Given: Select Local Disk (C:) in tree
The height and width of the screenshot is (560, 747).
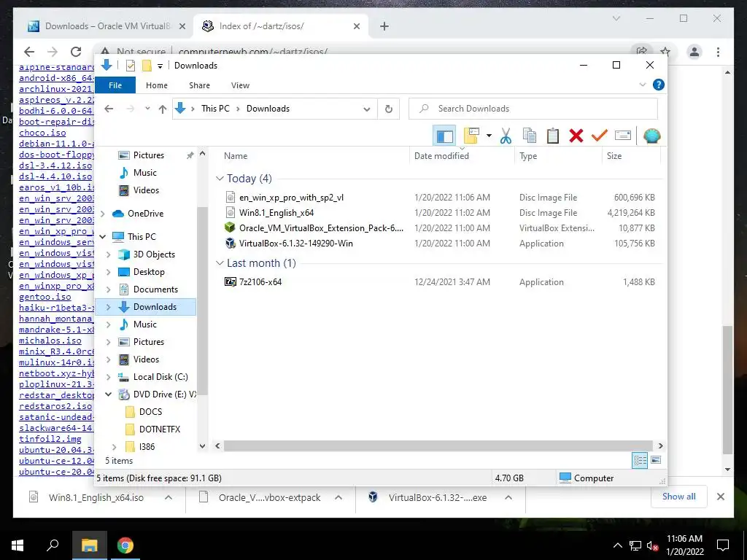Looking at the screenshot, I should click(x=160, y=377).
